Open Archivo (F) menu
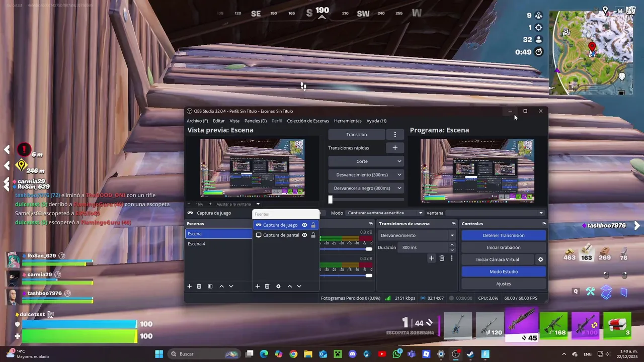The image size is (644, 362). click(197, 121)
